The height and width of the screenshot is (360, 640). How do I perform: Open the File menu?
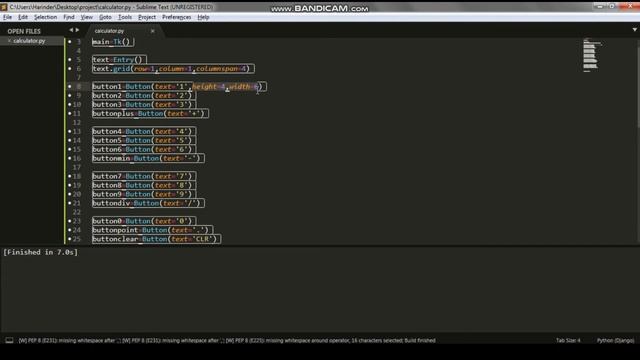pyautogui.click(x=7, y=17)
